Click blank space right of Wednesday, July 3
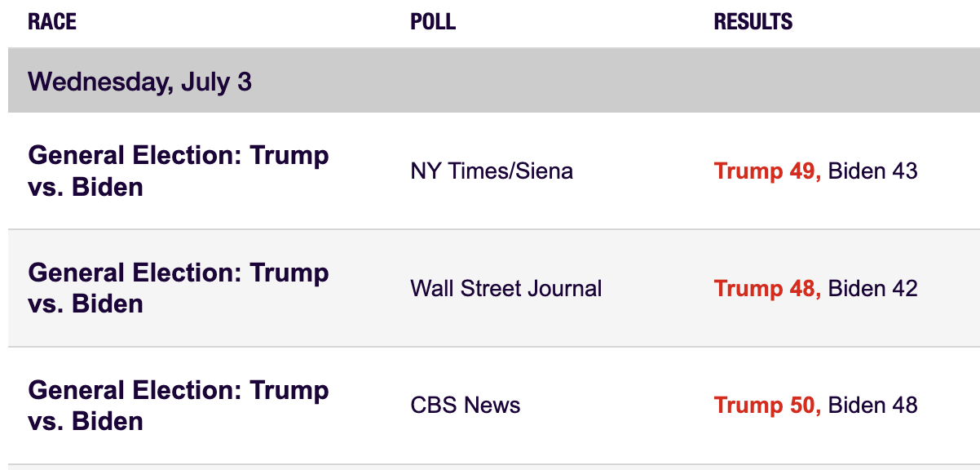 click(x=611, y=82)
